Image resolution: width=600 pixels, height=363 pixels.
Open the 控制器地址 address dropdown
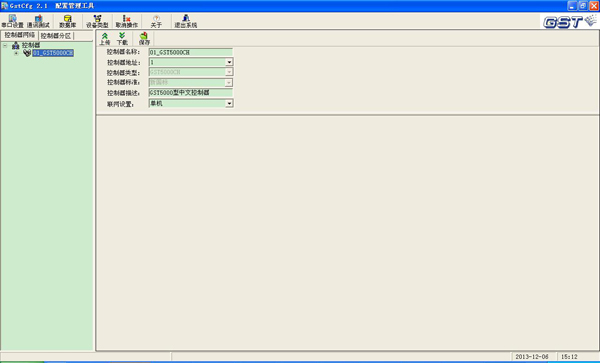pos(229,62)
